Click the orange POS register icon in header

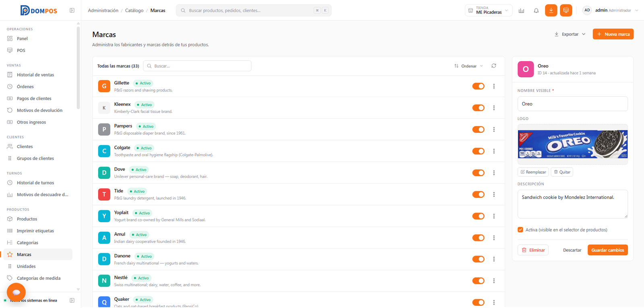(x=566, y=10)
